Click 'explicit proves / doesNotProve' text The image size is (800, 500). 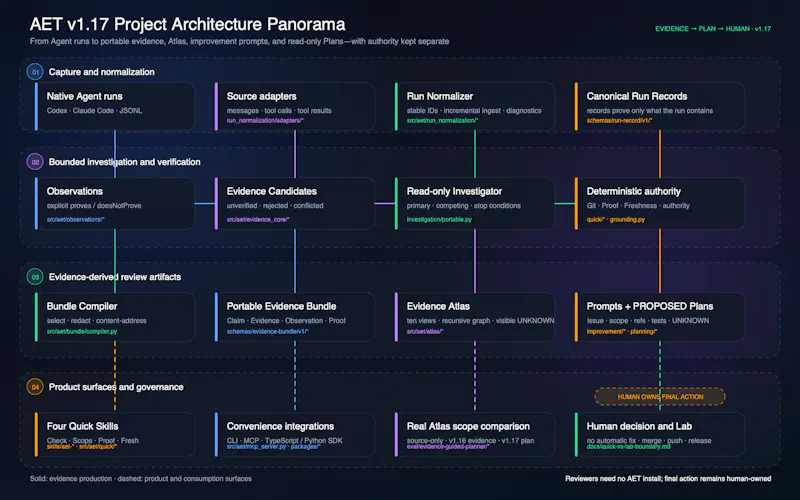tap(94, 206)
